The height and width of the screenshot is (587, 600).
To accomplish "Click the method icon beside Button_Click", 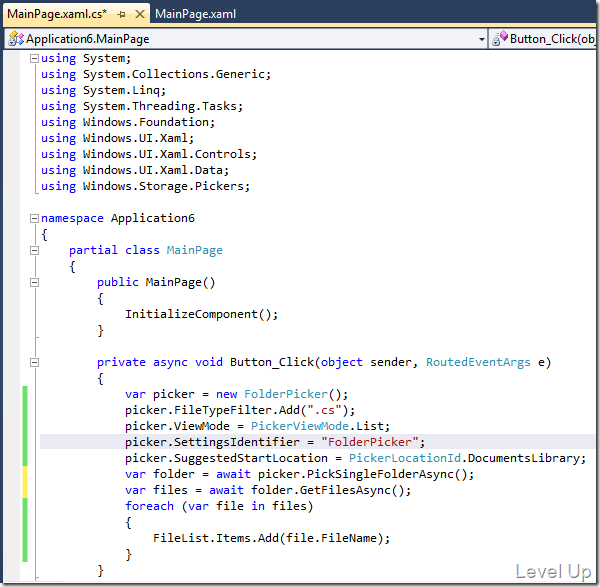I will [500, 39].
